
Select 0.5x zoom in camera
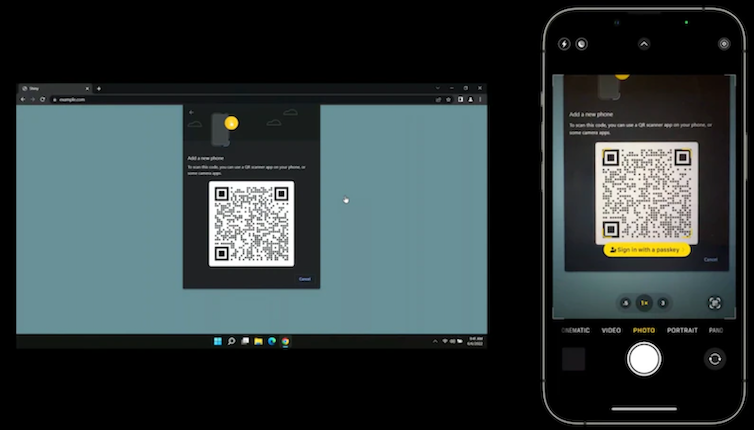[625, 303]
